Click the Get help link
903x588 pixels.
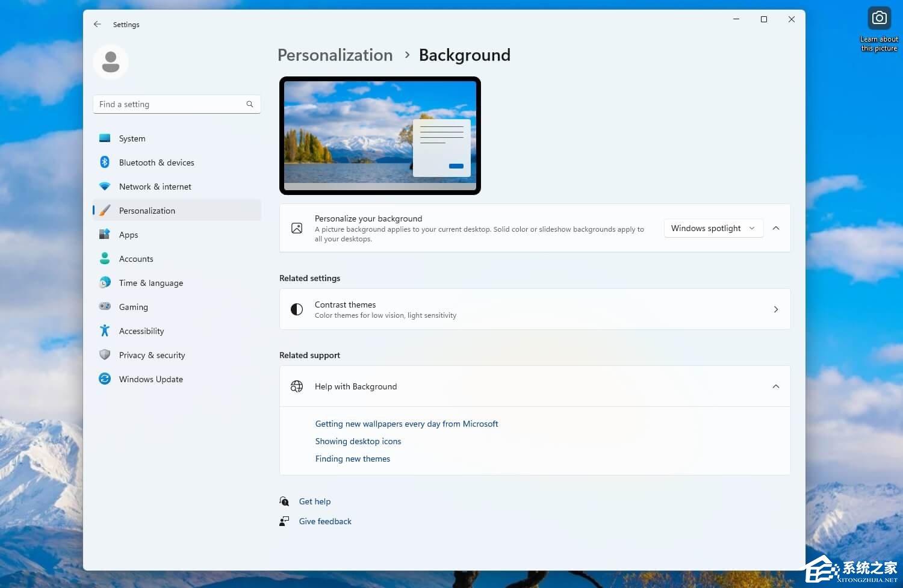point(315,501)
